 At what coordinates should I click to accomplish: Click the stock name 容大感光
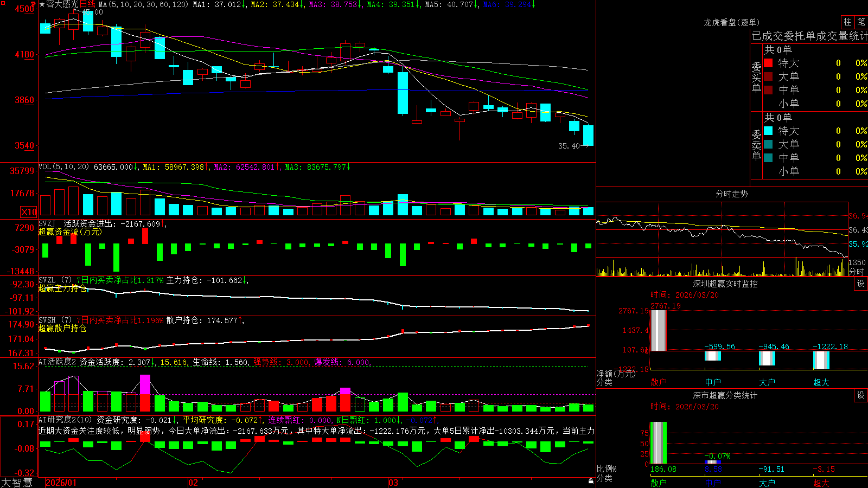(x=62, y=4)
